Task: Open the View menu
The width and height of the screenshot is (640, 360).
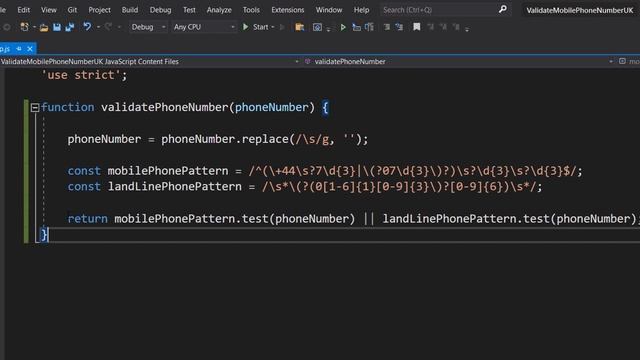Action: pos(49,10)
